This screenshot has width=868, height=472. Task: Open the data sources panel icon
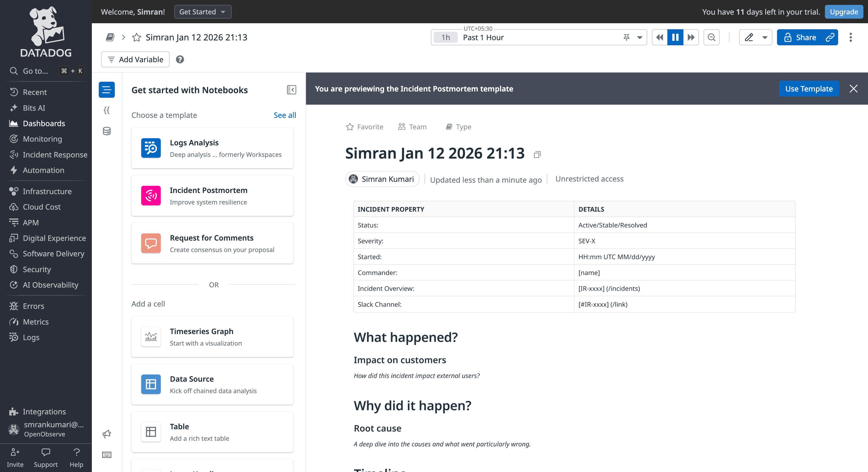[x=106, y=131]
